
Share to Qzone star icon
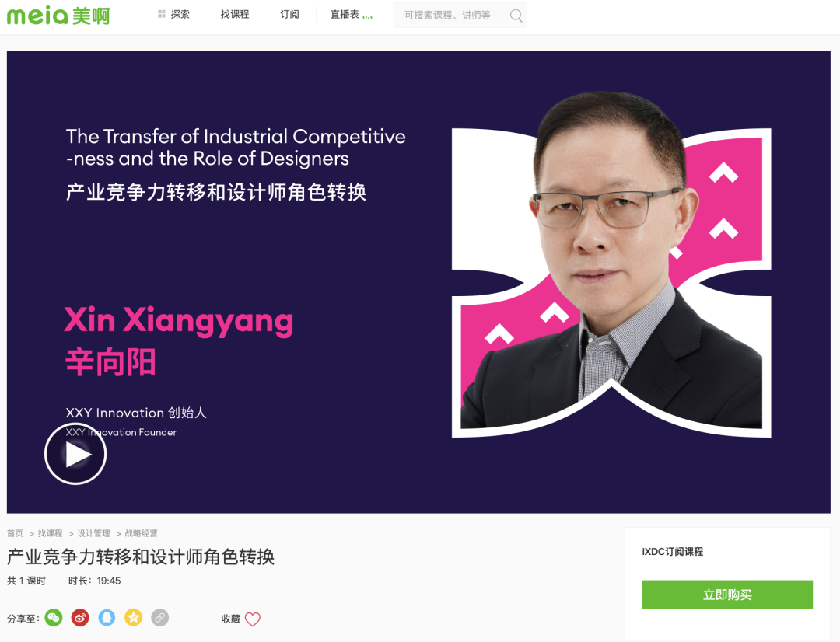pyautogui.click(x=134, y=618)
